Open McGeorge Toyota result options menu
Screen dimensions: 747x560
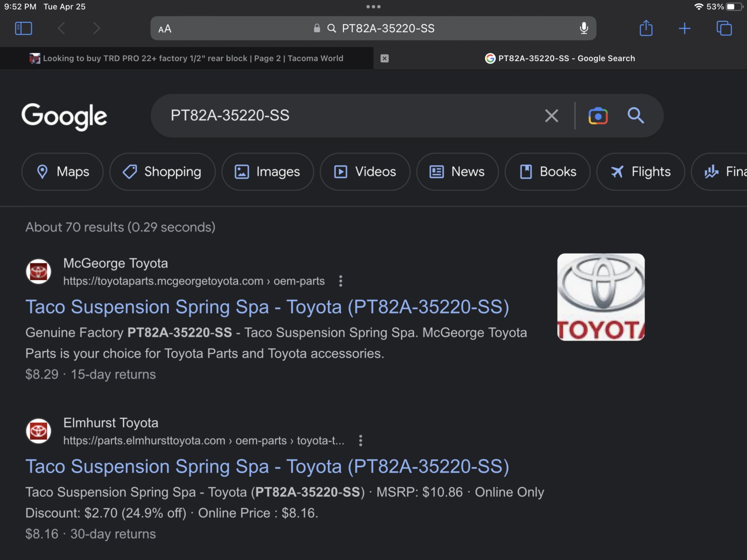coord(341,281)
